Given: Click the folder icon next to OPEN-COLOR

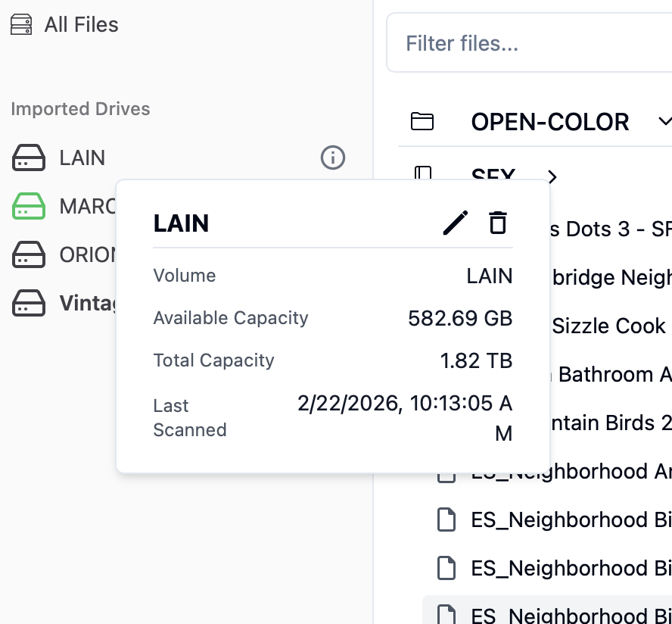Looking at the screenshot, I should tap(422, 121).
